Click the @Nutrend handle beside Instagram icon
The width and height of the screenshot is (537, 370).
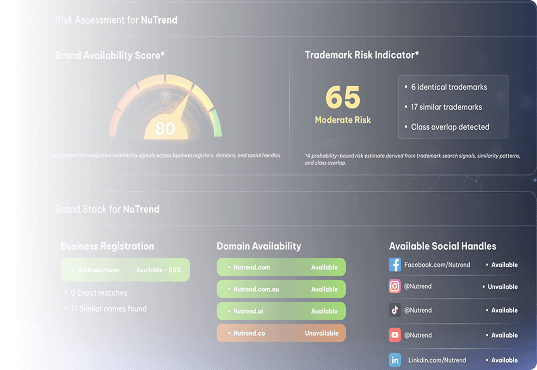click(418, 286)
